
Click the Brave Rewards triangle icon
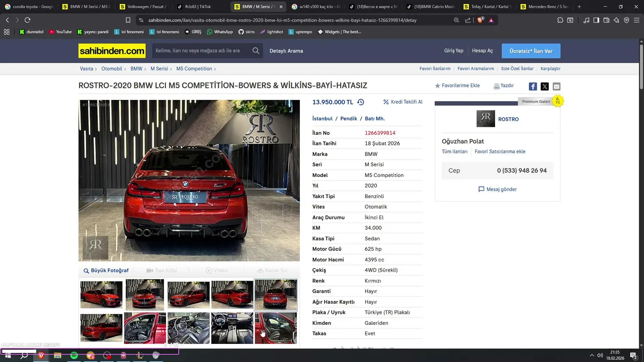[491, 20]
